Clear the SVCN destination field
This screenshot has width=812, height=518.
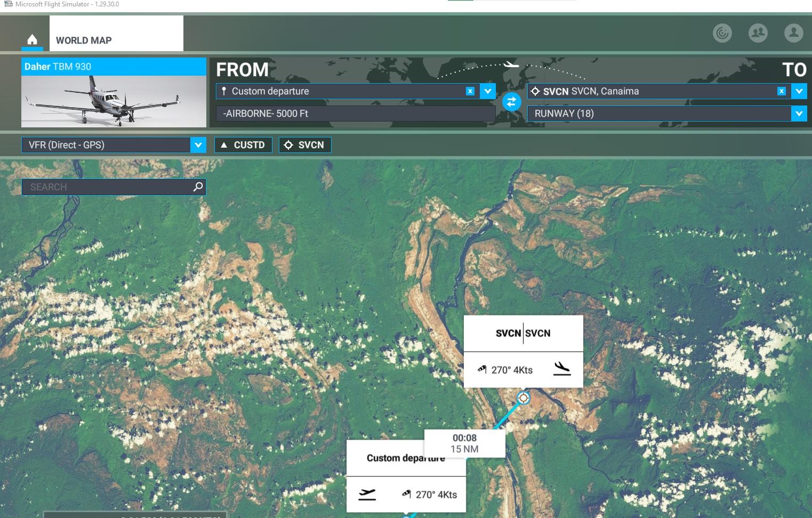coord(781,91)
